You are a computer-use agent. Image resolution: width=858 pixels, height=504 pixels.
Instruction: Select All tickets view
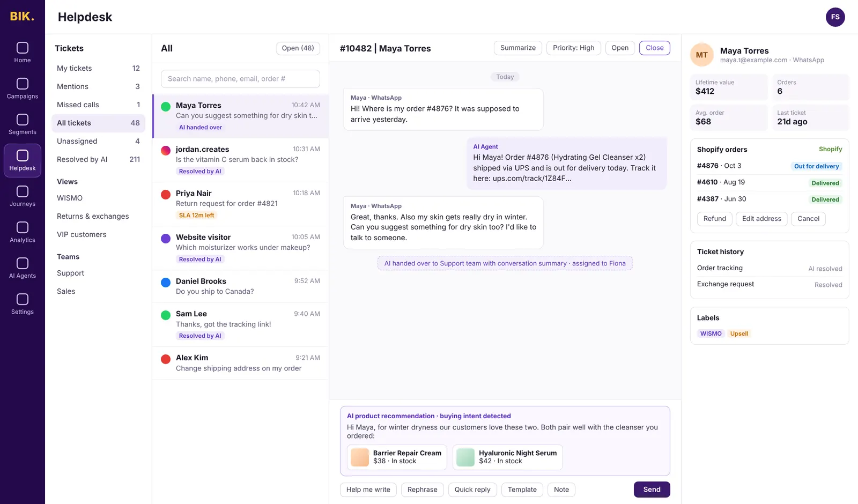pos(98,123)
